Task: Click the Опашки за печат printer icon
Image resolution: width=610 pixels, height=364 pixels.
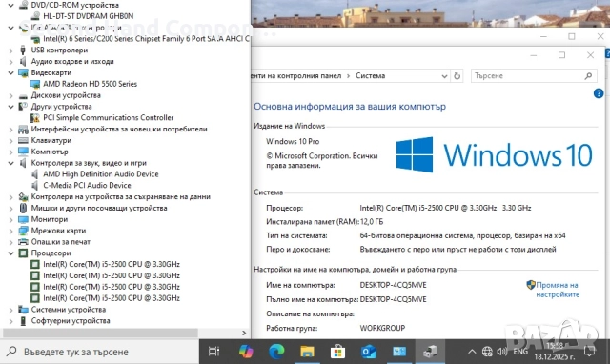Action: pyautogui.click(x=23, y=242)
